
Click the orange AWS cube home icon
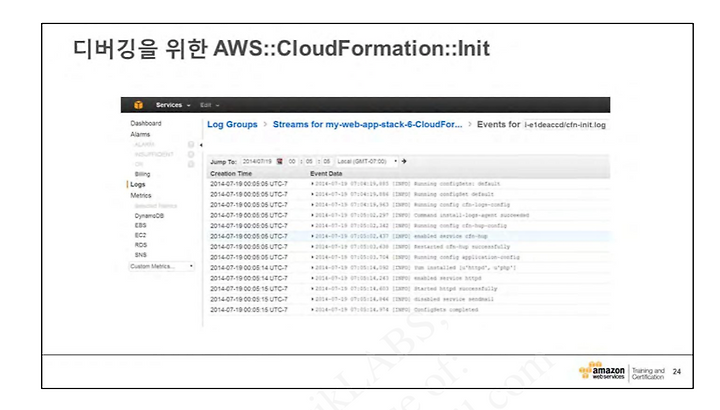(x=138, y=105)
